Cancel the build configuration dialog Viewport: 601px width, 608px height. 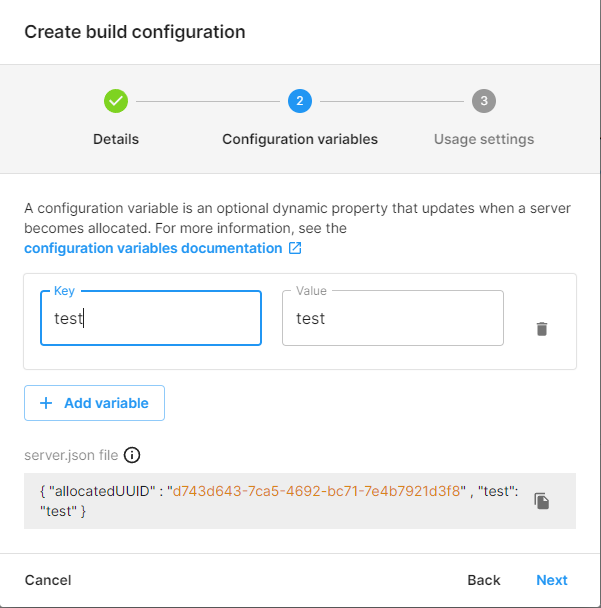[48, 580]
